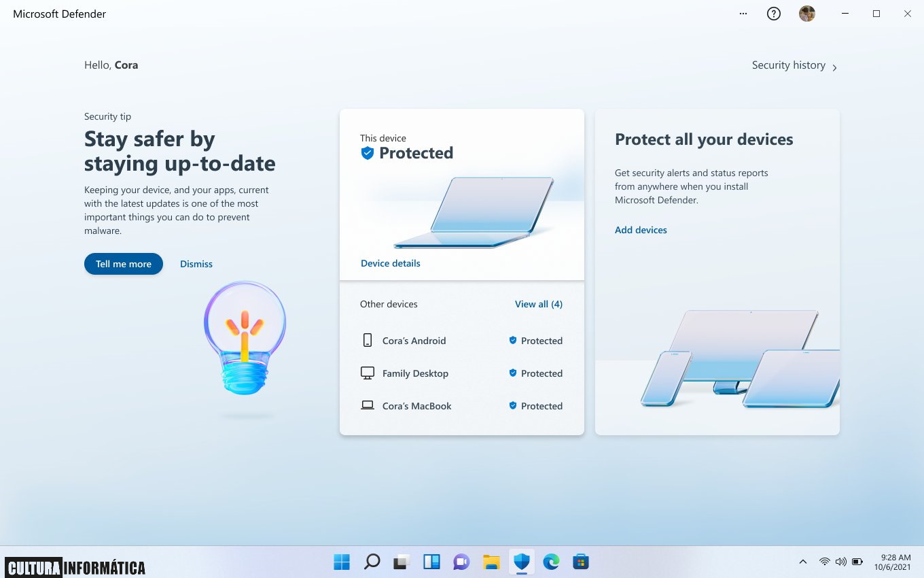Click the phone icon beside Cora's Android
Image resolution: width=924 pixels, height=578 pixels.
coord(368,340)
